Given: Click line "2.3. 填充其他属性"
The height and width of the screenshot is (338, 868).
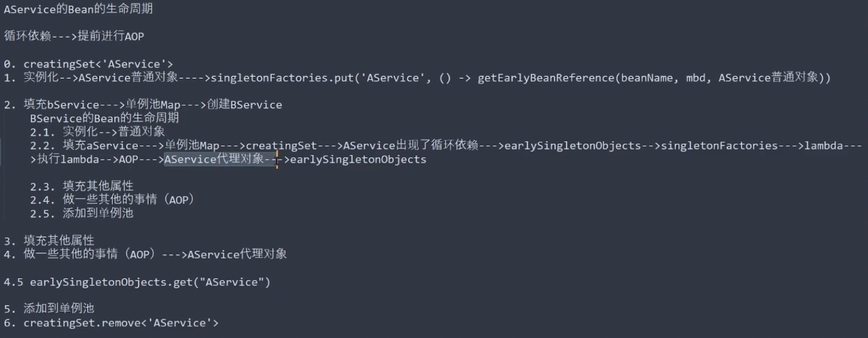Looking at the screenshot, I should pyautogui.click(x=82, y=186).
